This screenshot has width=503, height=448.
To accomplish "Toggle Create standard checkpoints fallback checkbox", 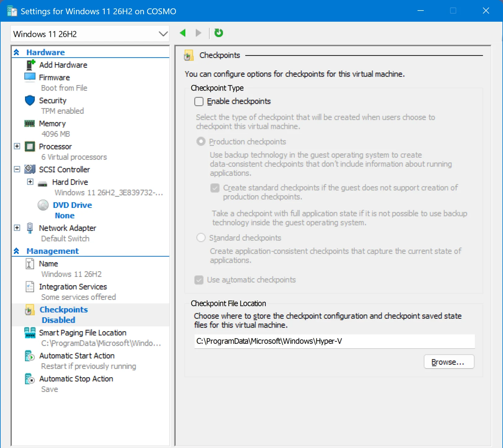I will coord(215,188).
